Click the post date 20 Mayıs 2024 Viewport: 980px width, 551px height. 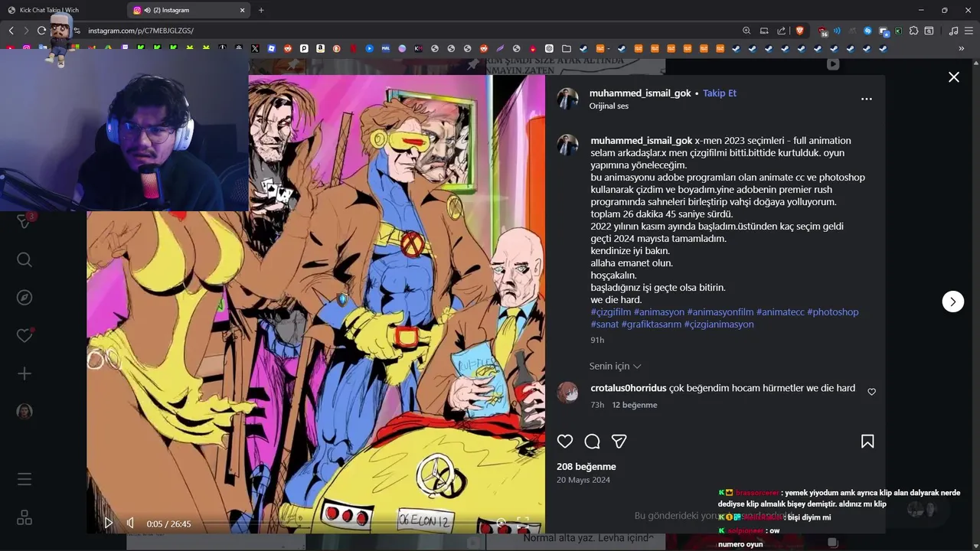[583, 481]
